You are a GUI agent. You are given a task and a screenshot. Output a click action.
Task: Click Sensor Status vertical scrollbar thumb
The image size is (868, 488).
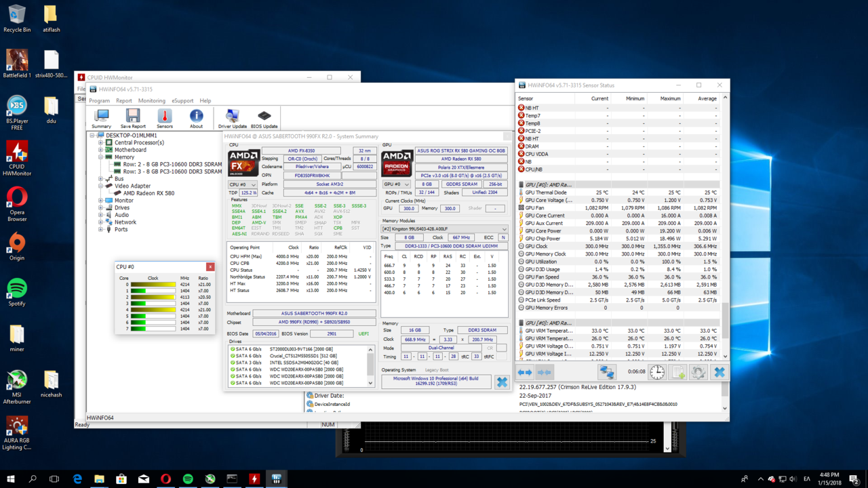(725, 321)
